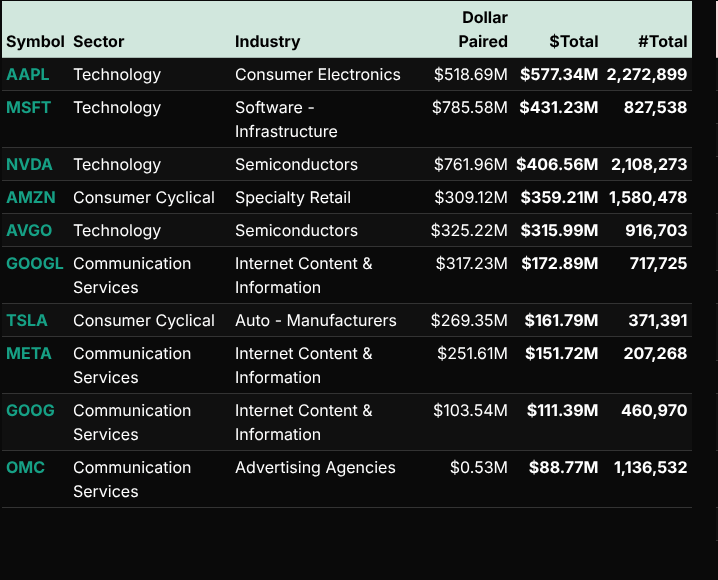Select the META symbol link
The height and width of the screenshot is (580, 718).
click(28, 354)
